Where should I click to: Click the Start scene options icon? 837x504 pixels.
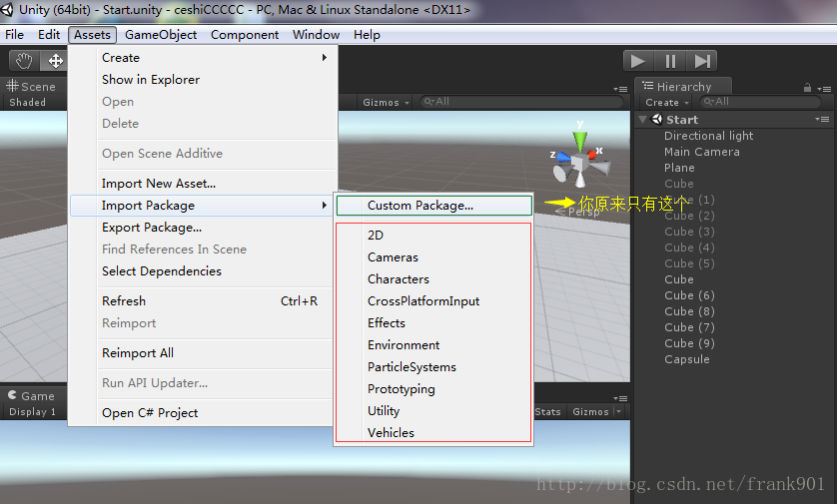[x=822, y=119]
